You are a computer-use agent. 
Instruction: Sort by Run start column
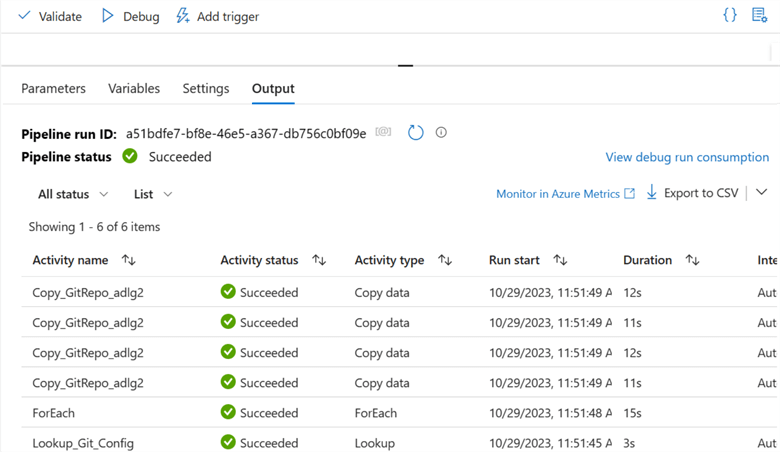point(560,260)
